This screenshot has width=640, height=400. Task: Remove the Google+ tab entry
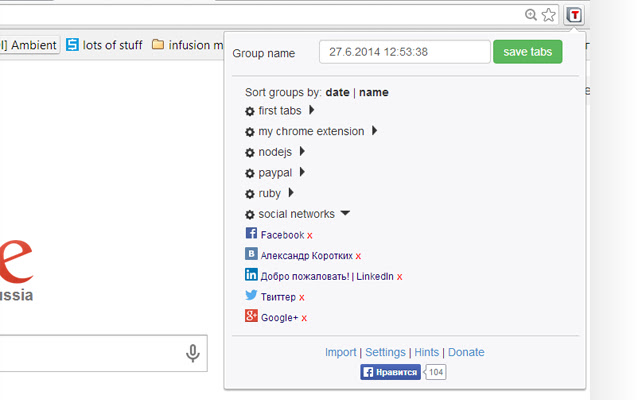pos(304,318)
